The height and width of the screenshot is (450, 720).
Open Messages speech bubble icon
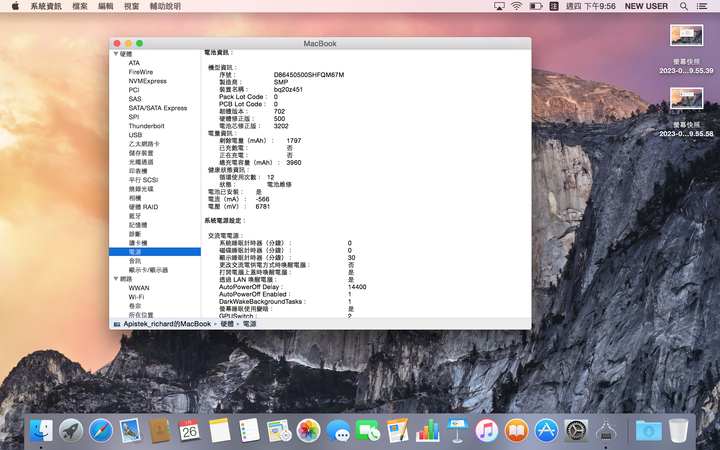point(338,431)
